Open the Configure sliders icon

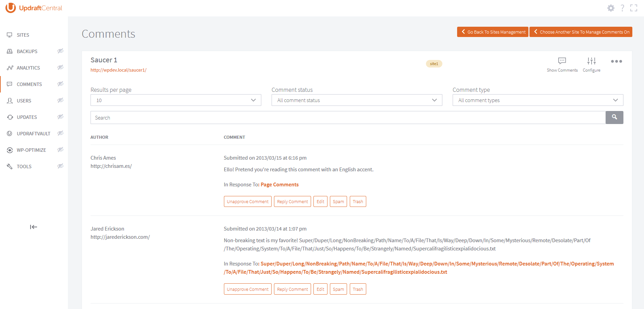click(x=592, y=61)
